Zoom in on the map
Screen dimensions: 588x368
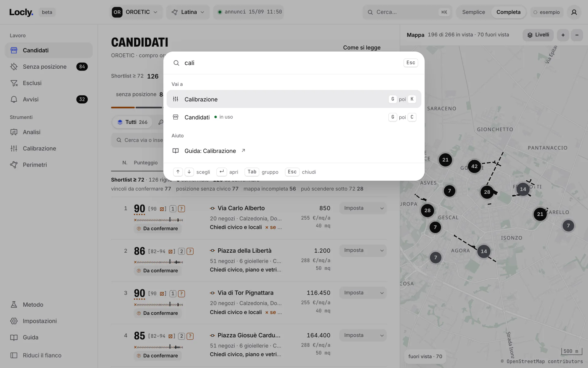tap(563, 35)
